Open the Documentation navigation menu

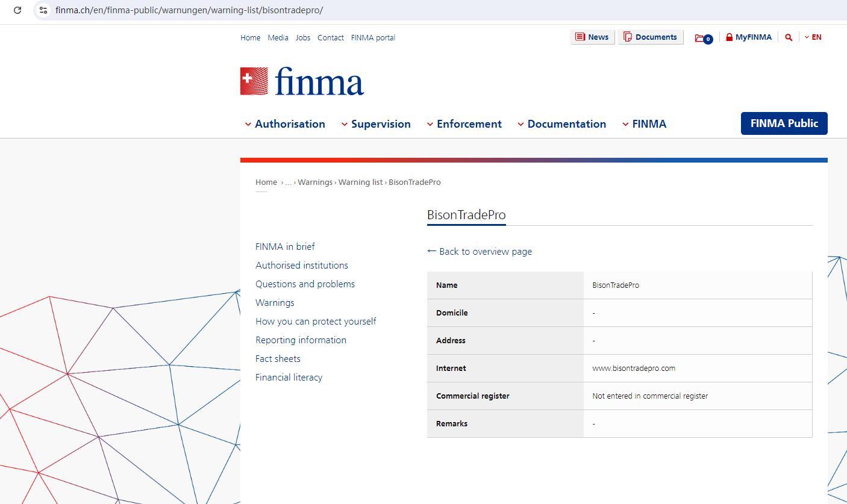[561, 124]
